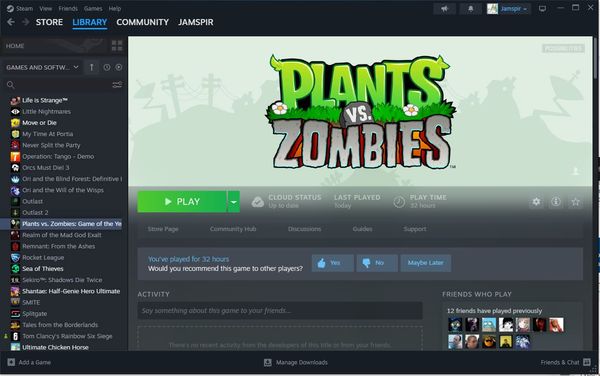Click the announcements megaphone icon
Screen dimensions: 600x376
click(444, 8)
